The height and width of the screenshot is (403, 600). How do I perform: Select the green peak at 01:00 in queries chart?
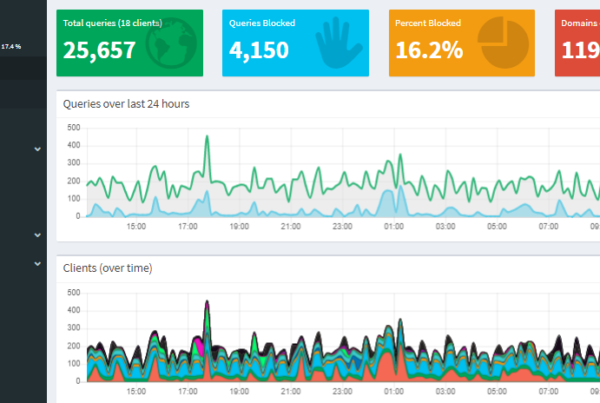(x=400, y=158)
